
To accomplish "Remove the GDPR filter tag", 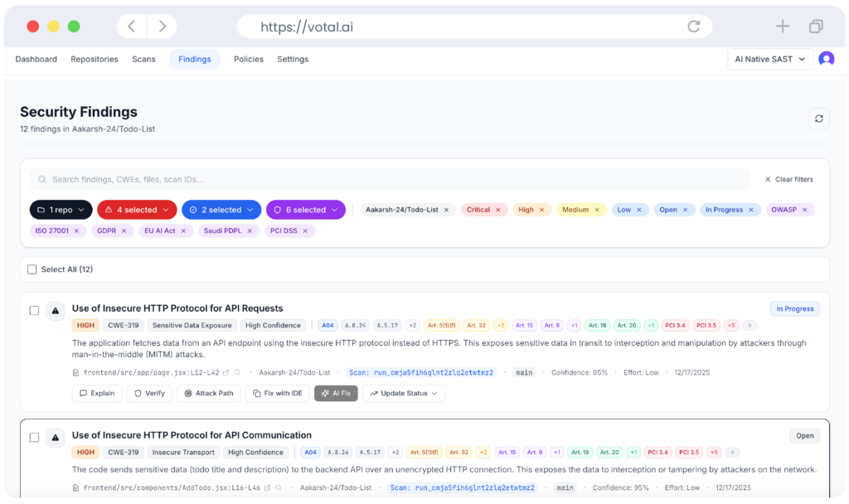I will click(124, 230).
